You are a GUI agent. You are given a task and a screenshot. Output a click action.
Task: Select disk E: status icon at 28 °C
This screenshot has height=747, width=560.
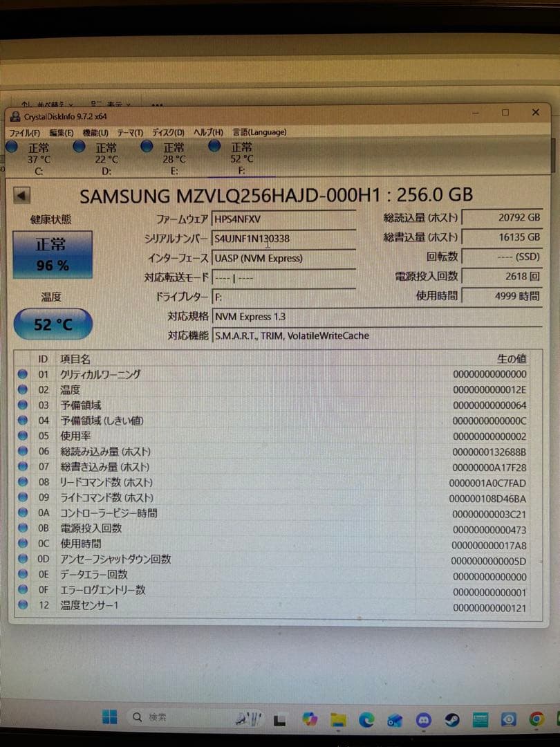(x=147, y=147)
